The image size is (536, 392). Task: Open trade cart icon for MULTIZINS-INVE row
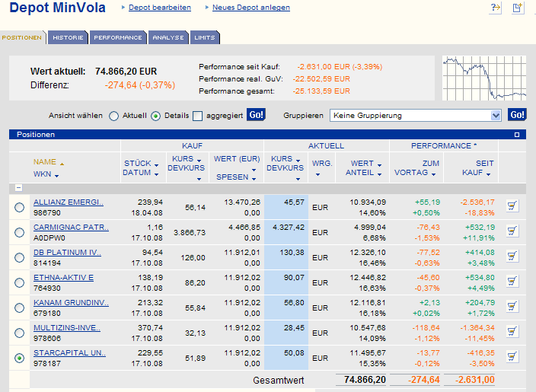tap(512, 332)
